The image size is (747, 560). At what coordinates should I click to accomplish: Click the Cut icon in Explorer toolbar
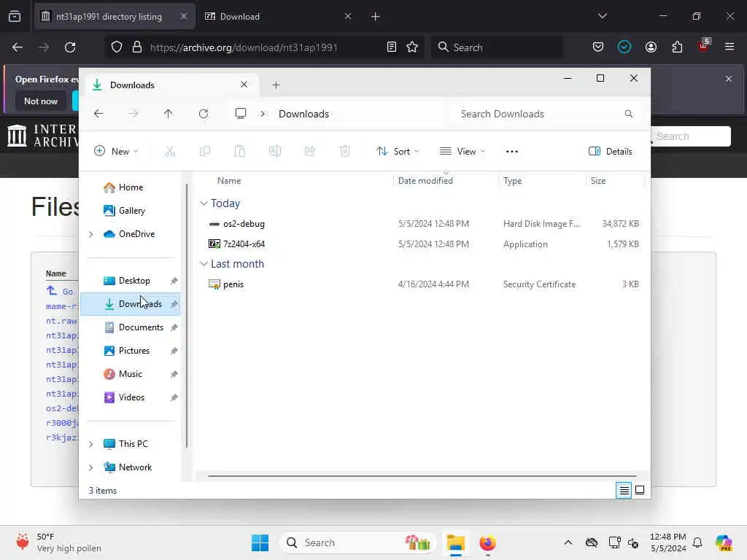169,152
